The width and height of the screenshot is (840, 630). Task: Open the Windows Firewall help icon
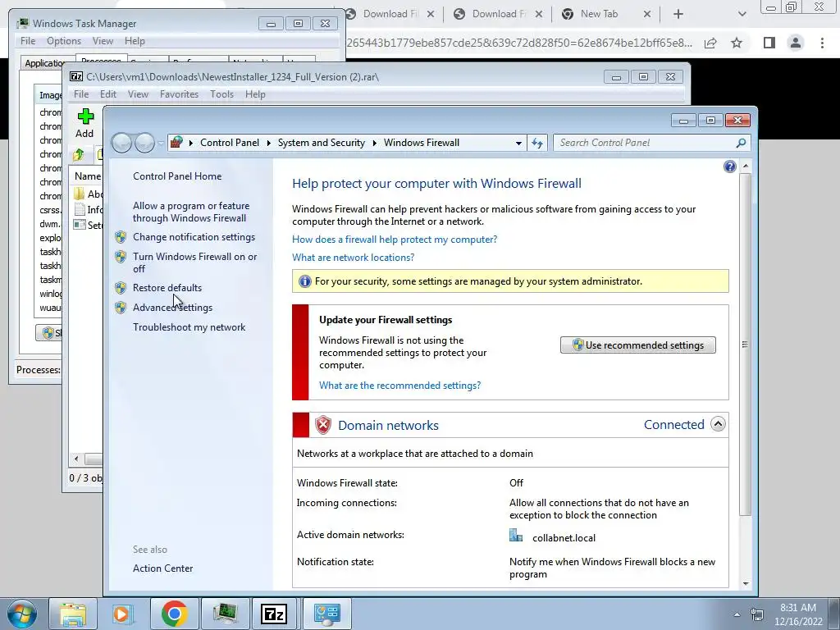tap(729, 167)
